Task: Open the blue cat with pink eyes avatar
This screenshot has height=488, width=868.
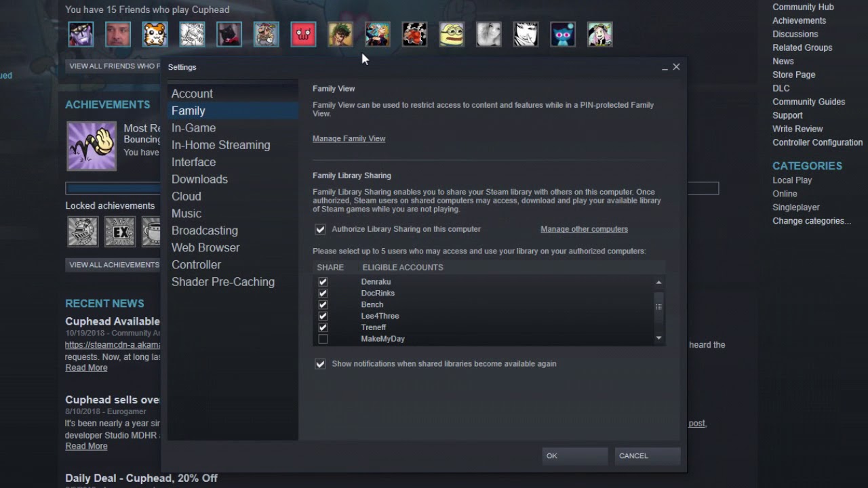Action: (563, 35)
